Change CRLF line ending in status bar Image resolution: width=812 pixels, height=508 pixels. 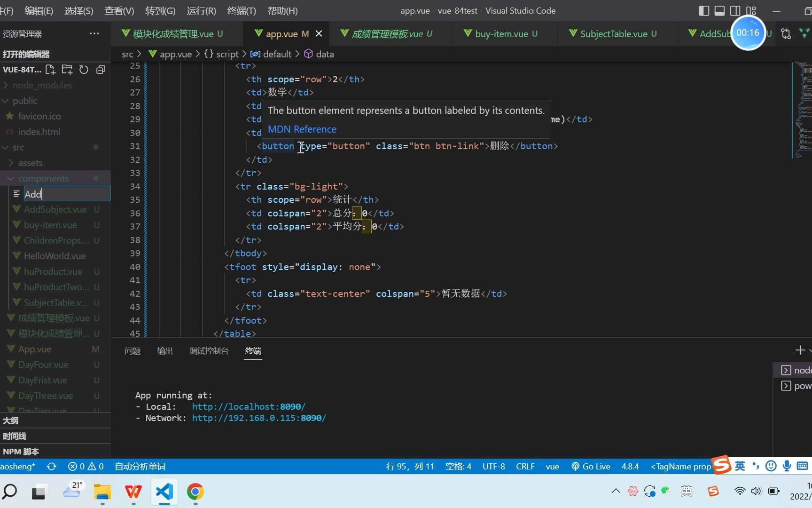click(525, 466)
